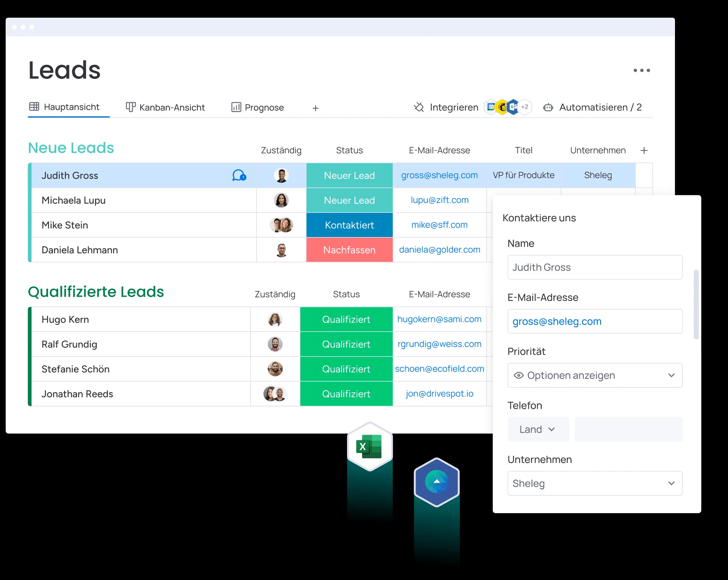Toggle the eye icon in Priorität field
This screenshot has width=728, height=580.
pyautogui.click(x=518, y=376)
